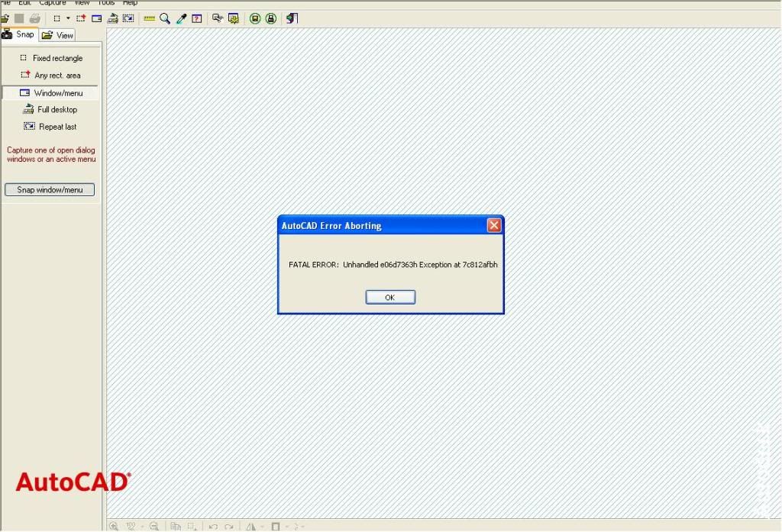Viewport: 782px width, 532px height.
Task: Open the Help menu
Action: tap(130, 3)
